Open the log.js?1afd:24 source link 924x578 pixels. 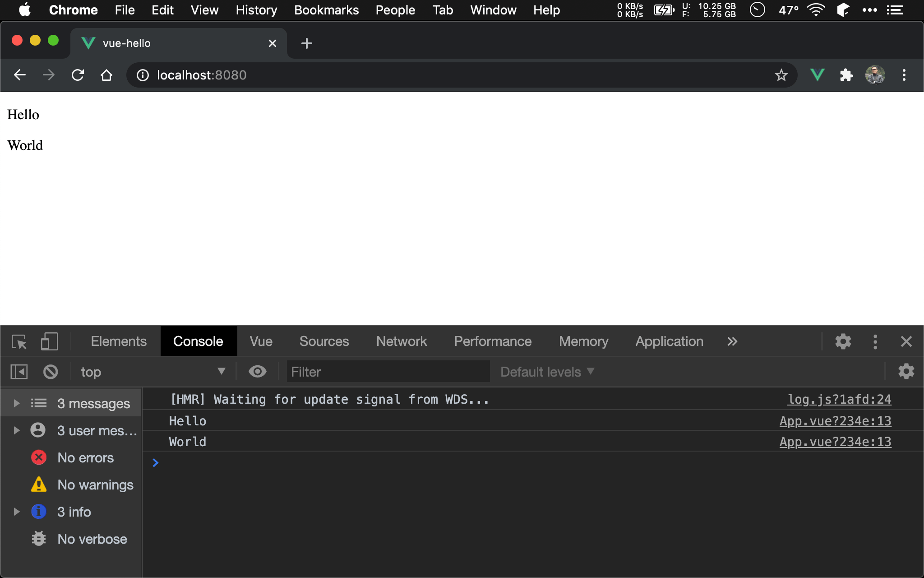pos(839,400)
